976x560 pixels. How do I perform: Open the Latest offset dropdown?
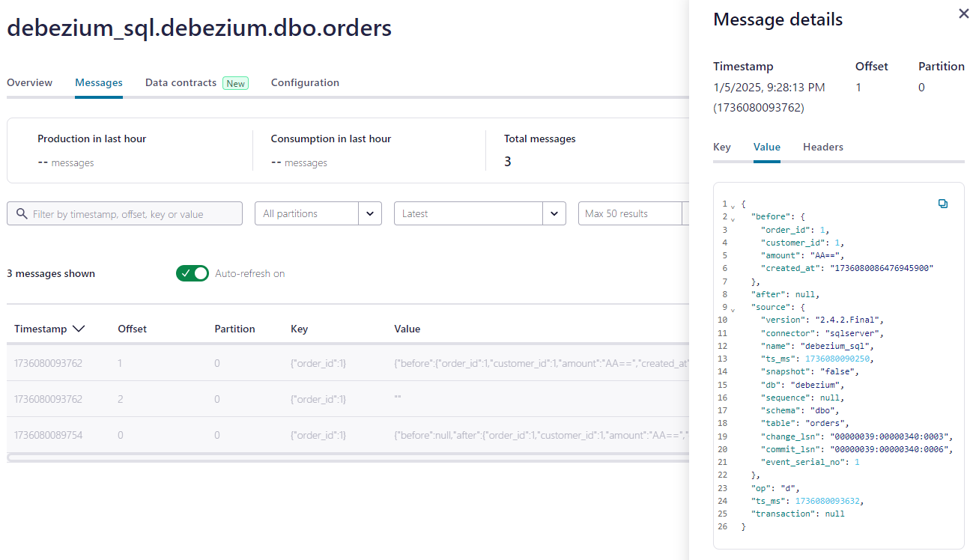tap(480, 213)
